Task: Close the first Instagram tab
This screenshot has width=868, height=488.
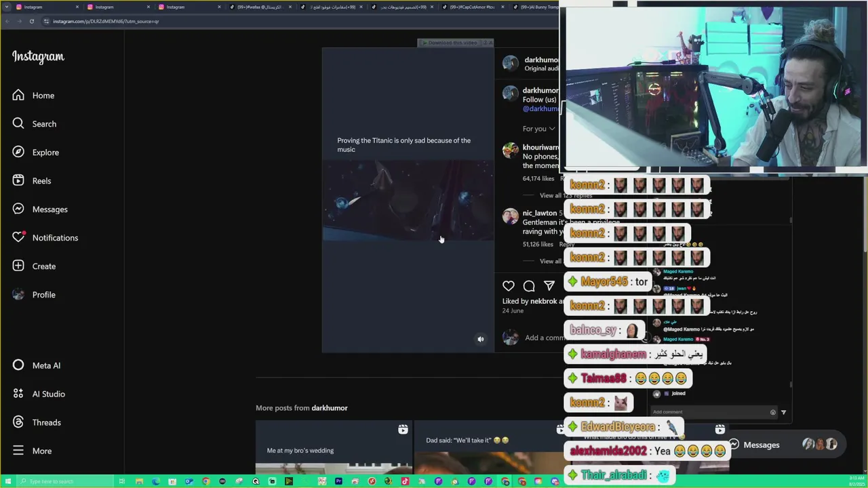Action: [x=77, y=7]
